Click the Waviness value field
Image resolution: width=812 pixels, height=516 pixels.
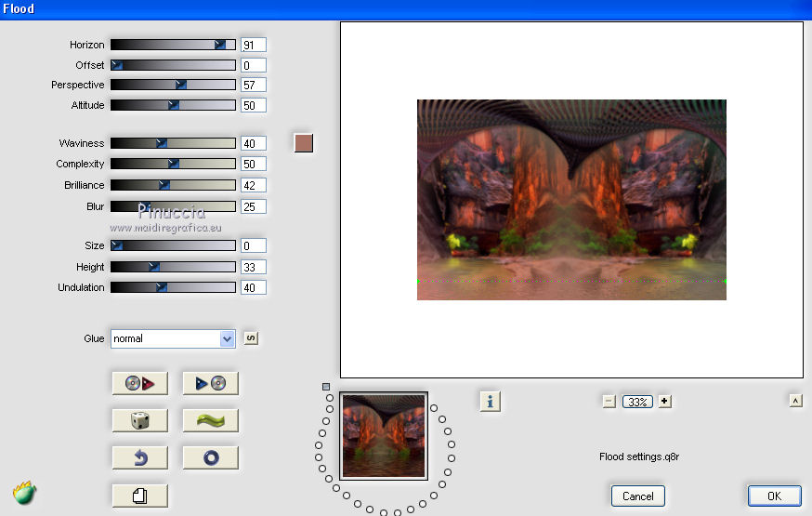pyautogui.click(x=254, y=143)
